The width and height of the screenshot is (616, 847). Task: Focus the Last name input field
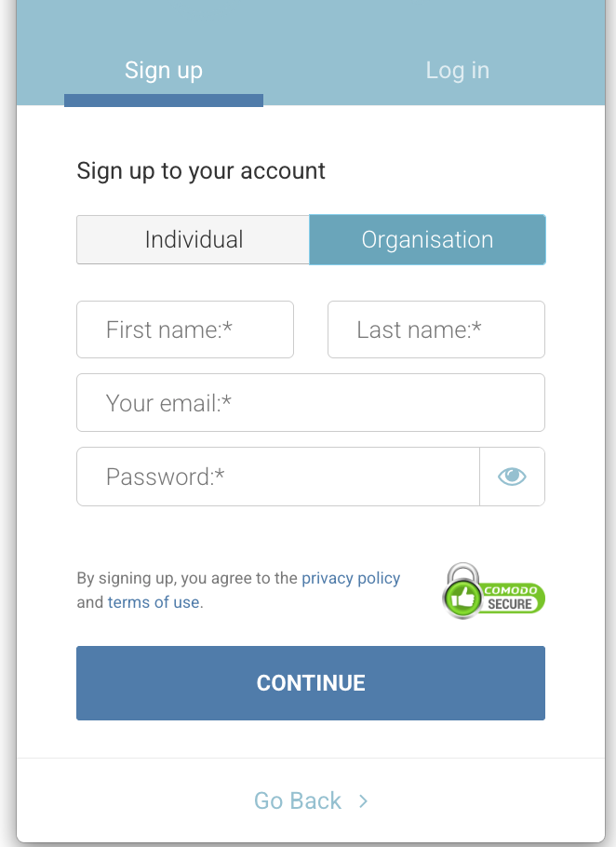(x=435, y=329)
